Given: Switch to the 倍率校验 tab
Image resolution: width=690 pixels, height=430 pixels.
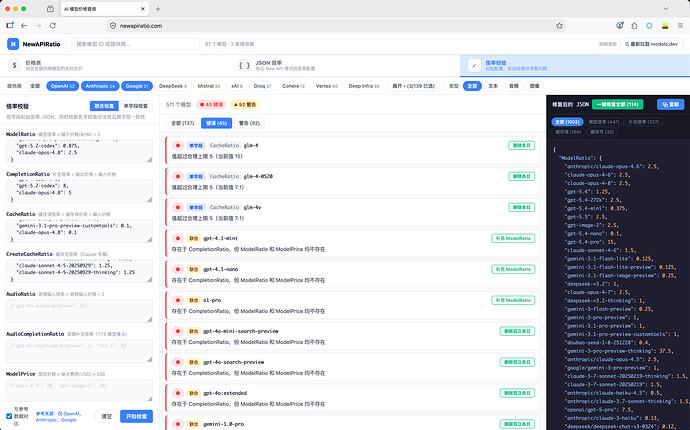Looking at the screenshot, I should (x=575, y=66).
